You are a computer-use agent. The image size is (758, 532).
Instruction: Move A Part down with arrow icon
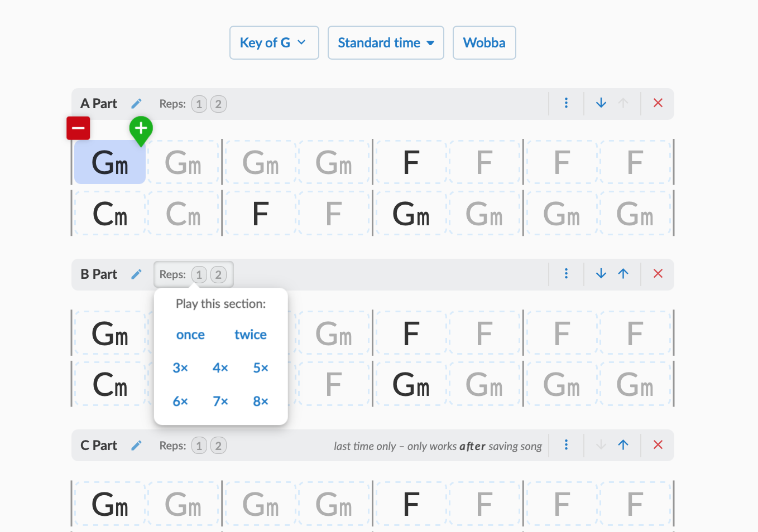pos(601,103)
